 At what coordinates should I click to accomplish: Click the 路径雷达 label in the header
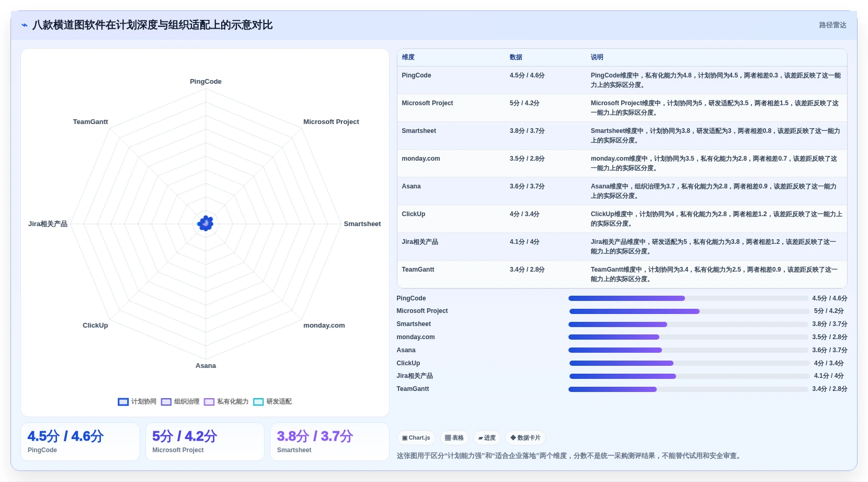(x=832, y=25)
